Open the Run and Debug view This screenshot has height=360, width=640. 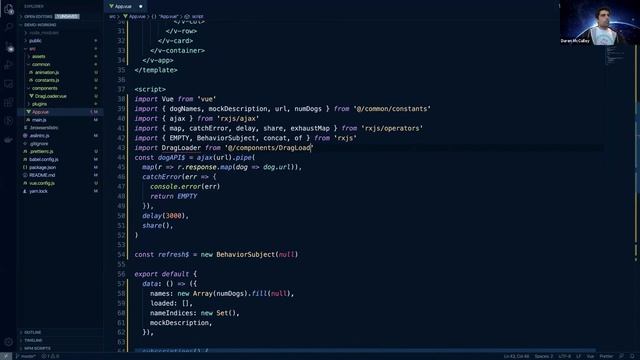point(9,64)
